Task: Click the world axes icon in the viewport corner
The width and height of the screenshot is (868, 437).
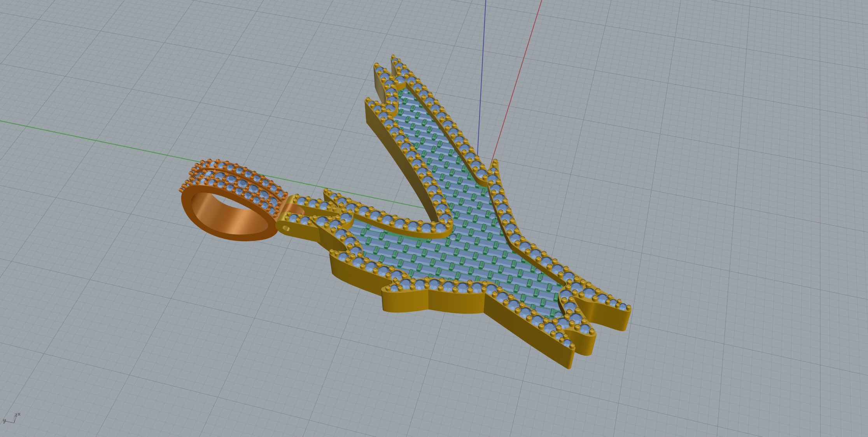Action: (x=11, y=418)
